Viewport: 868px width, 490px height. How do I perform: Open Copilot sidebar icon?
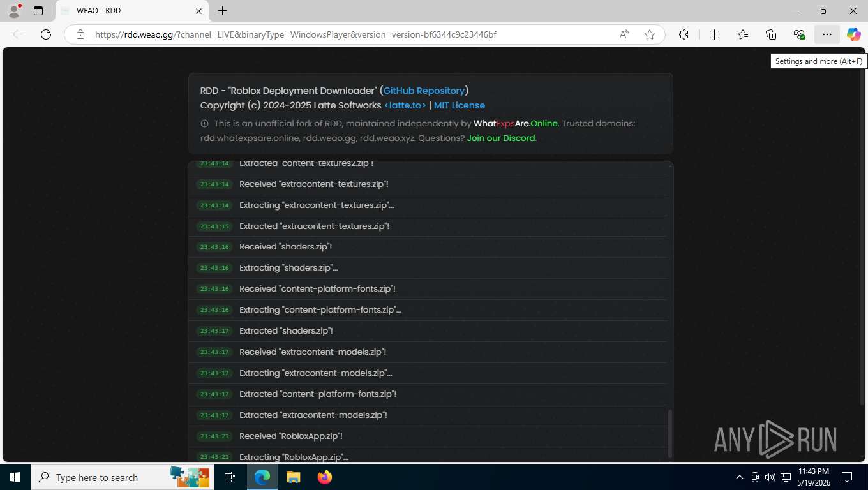tap(854, 34)
